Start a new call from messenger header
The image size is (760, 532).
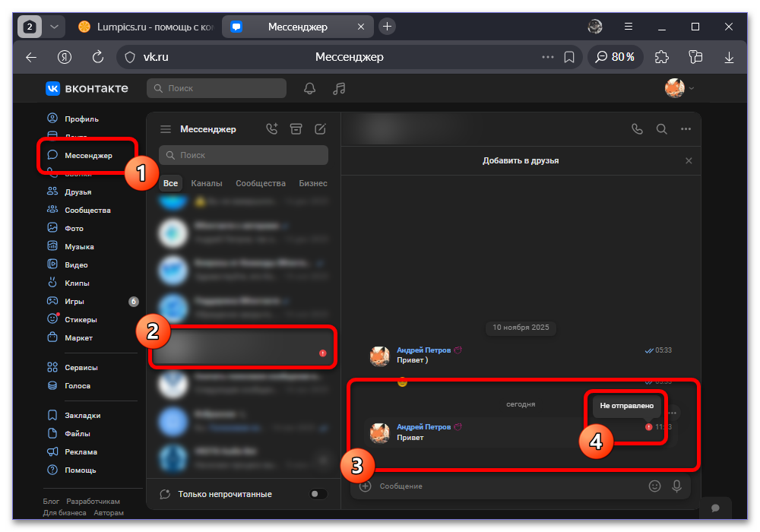[272, 129]
